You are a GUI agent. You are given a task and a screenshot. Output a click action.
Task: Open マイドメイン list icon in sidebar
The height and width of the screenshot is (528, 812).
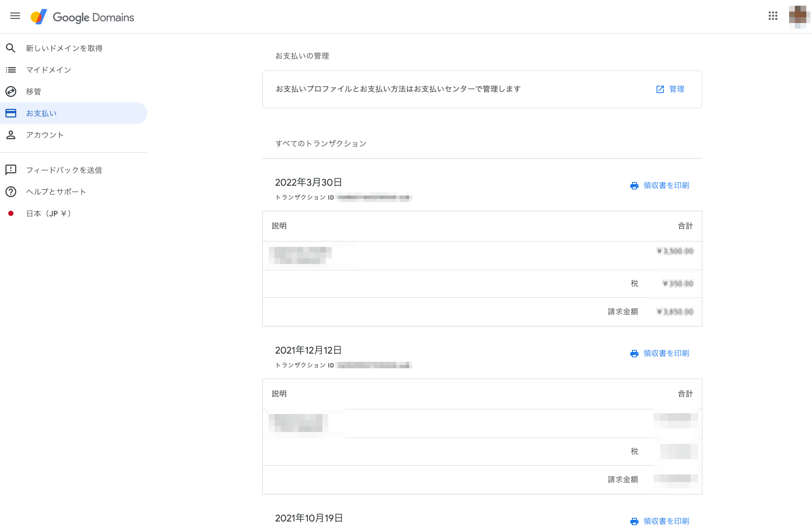click(10, 70)
